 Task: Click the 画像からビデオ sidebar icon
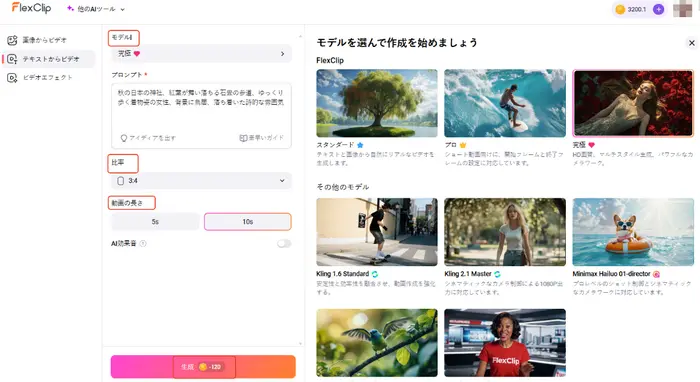tap(12, 40)
